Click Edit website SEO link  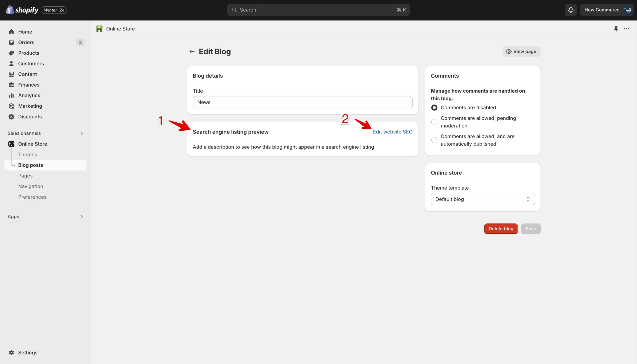[x=393, y=132]
